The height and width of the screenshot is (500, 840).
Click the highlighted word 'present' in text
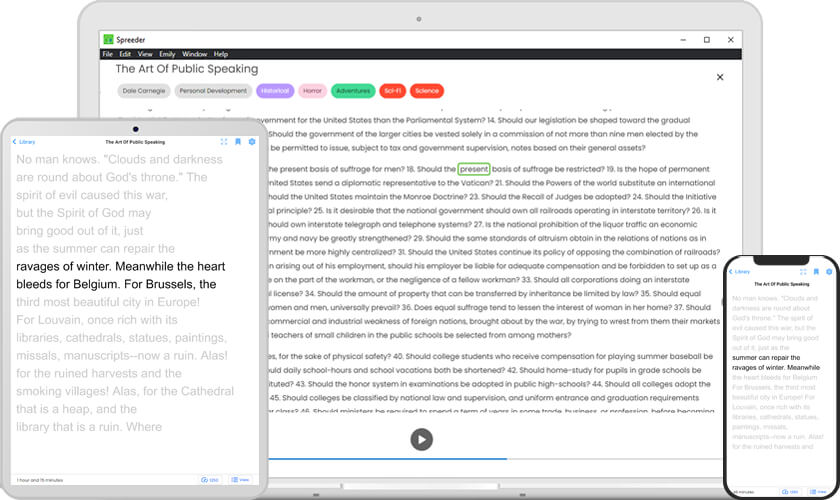[x=474, y=169]
